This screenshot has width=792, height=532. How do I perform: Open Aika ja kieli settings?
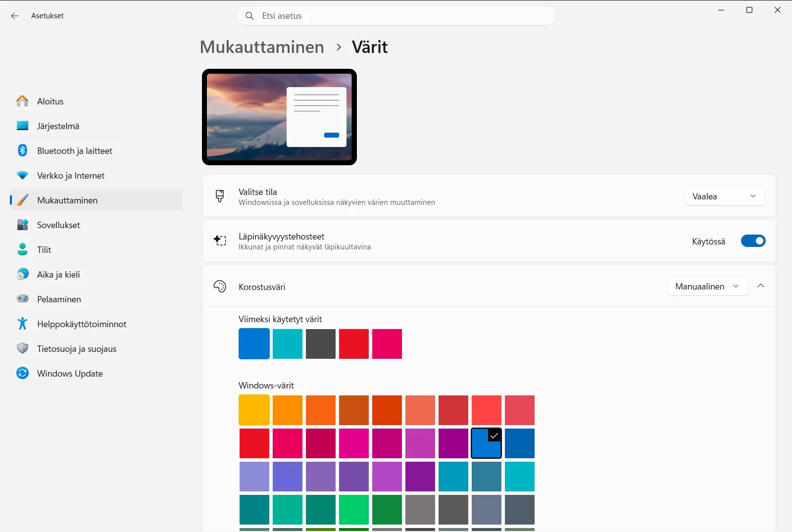point(97,274)
